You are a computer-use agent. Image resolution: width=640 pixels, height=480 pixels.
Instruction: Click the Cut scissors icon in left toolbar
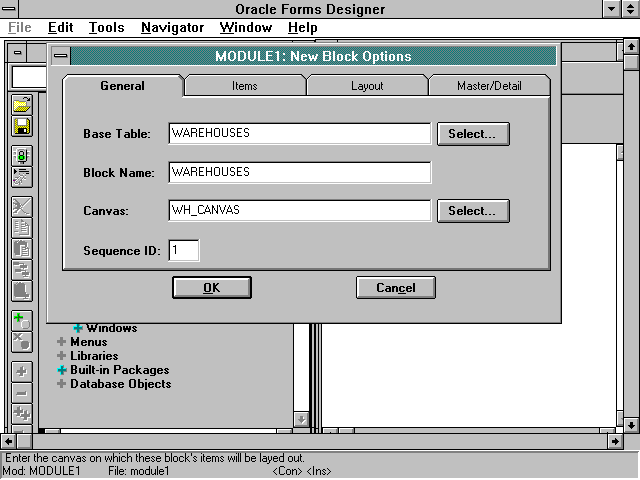click(21, 207)
